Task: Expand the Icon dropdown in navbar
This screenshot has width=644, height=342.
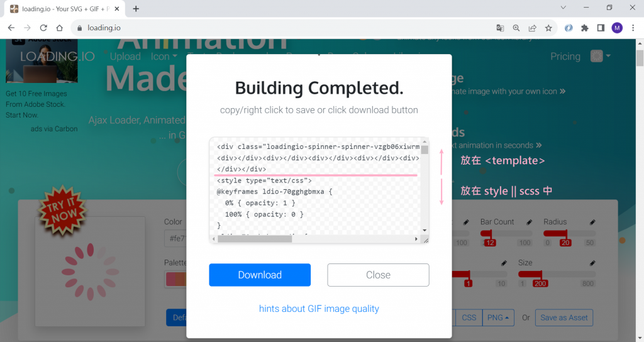Action: (x=164, y=56)
